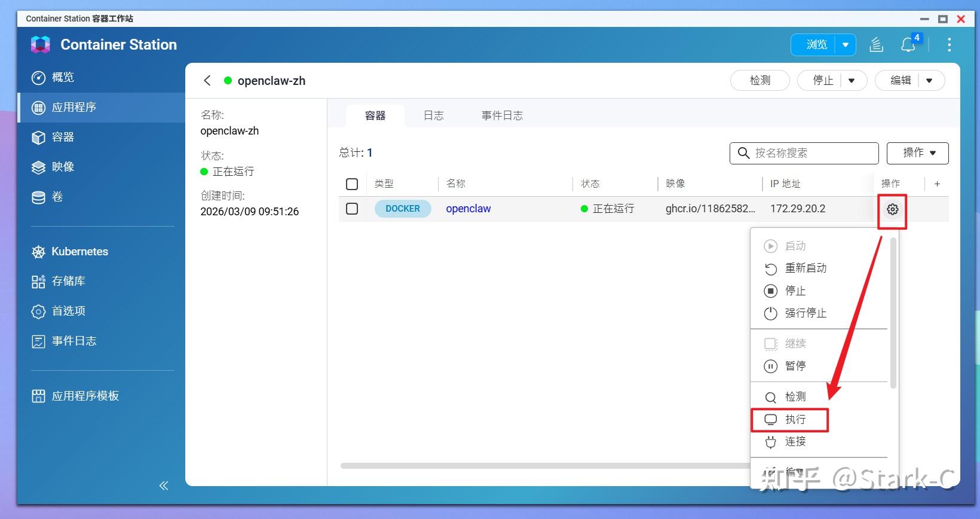
Task: Click the context menu vertical scrollbar
Action: click(x=893, y=313)
